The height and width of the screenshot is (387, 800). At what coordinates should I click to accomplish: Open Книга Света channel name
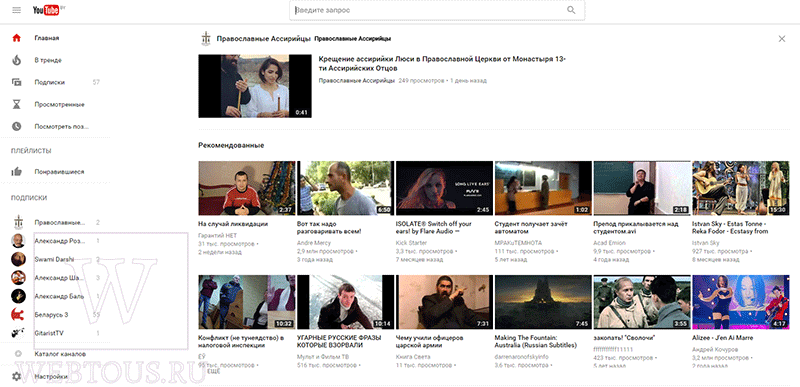point(414,356)
